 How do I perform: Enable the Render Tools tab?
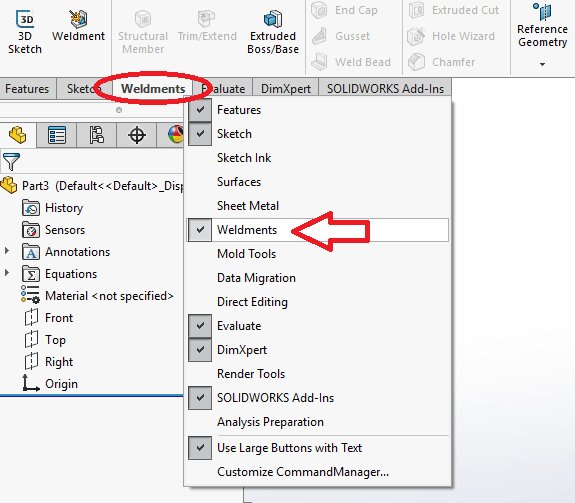pos(318,374)
